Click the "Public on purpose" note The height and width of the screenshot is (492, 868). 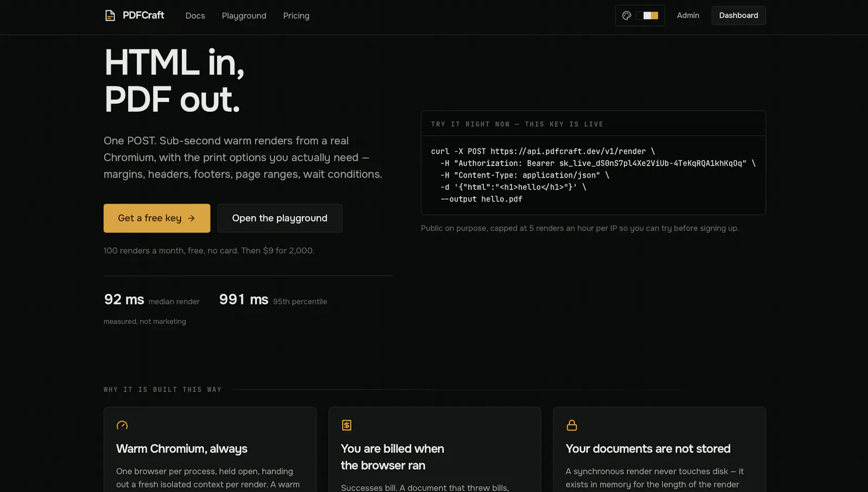click(580, 228)
